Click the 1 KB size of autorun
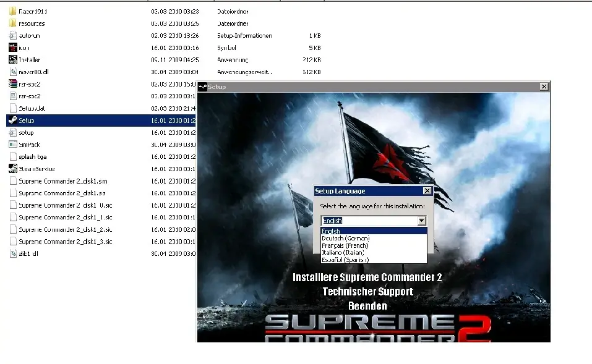The width and height of the screenshot is (592, 364). tap(315, 35)
